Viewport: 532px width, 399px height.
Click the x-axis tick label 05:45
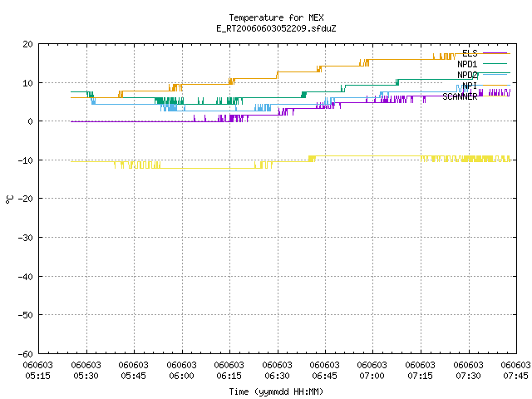coord(133,376)
